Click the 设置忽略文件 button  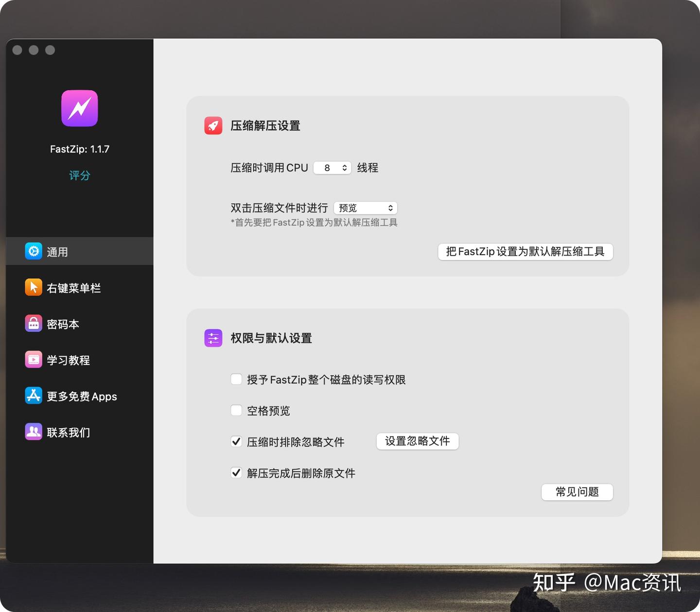417,441
